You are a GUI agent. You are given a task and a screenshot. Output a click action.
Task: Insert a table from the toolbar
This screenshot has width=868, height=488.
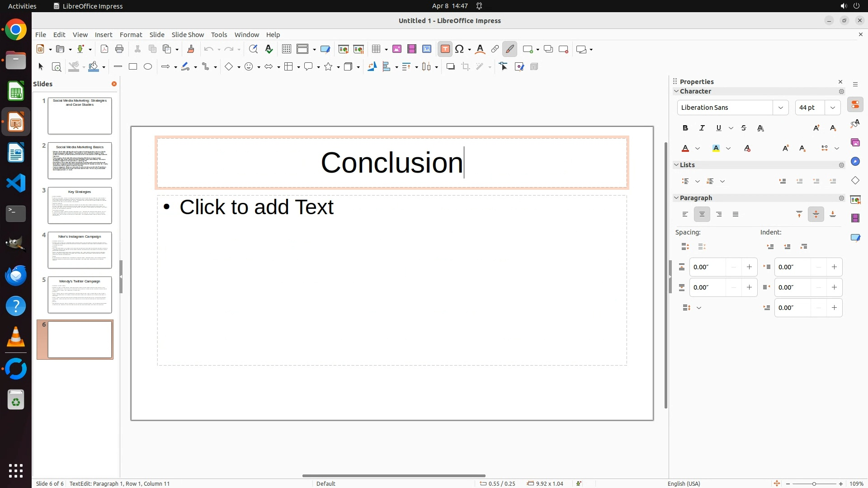376,49
